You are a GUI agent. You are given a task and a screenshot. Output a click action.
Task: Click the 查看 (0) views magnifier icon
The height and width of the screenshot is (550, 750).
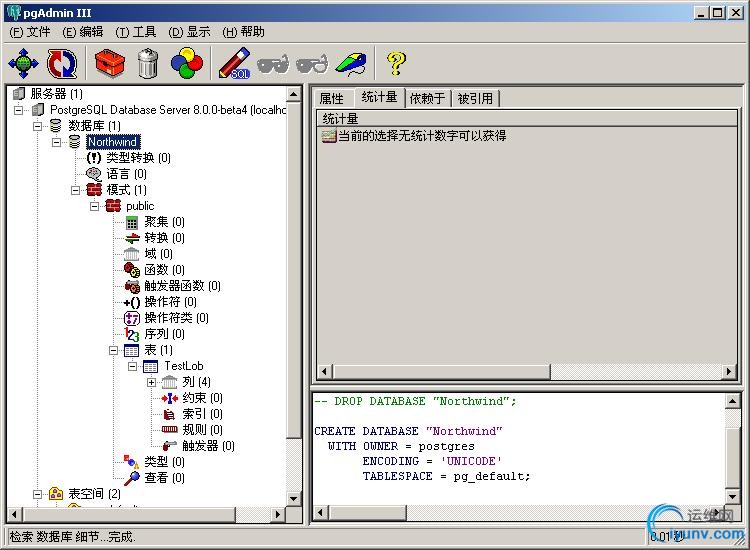tap(132, 478)
